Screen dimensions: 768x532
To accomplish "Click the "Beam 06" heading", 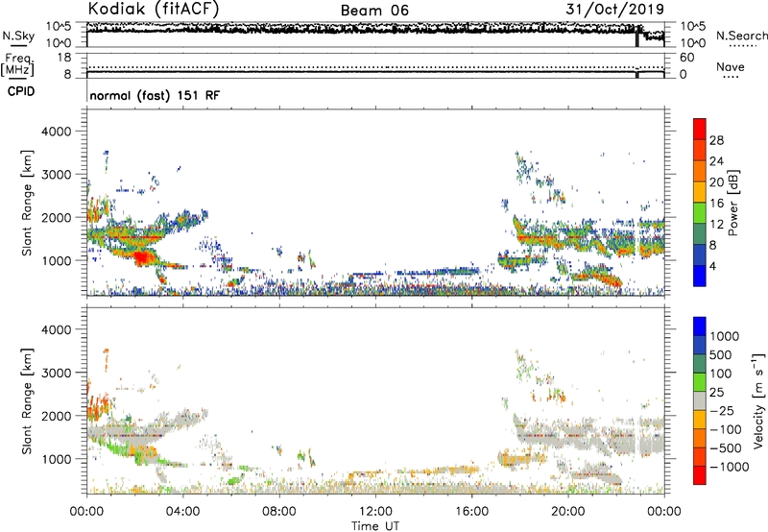I will pyautogui.click(x=374, y=11).
